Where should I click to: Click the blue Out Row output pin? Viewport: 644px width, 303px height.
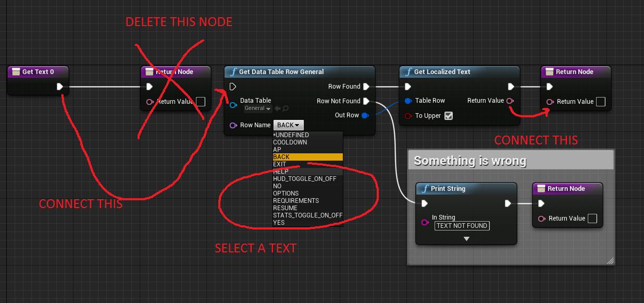click(365, 115)
